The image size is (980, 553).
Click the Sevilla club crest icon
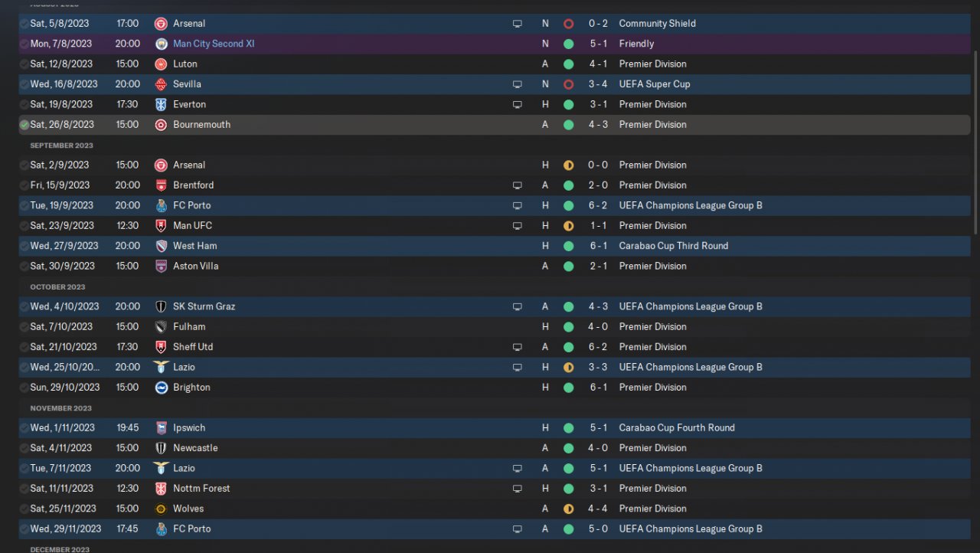pos(161,84)
